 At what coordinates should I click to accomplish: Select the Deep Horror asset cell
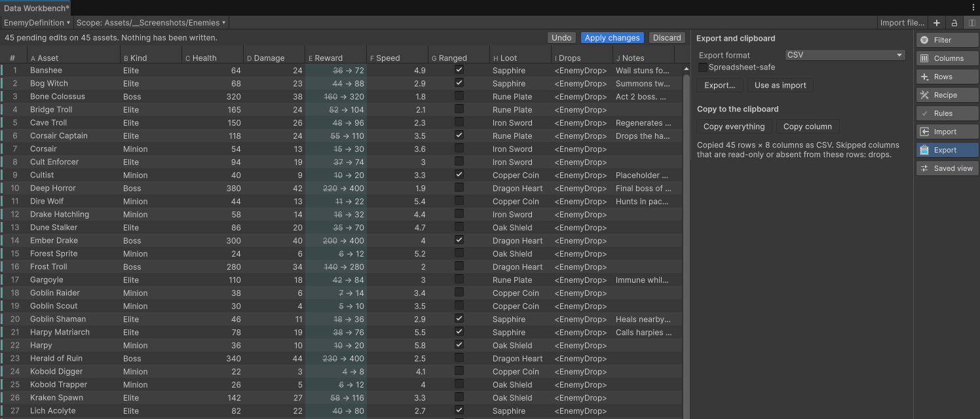(x=73, y=188)
